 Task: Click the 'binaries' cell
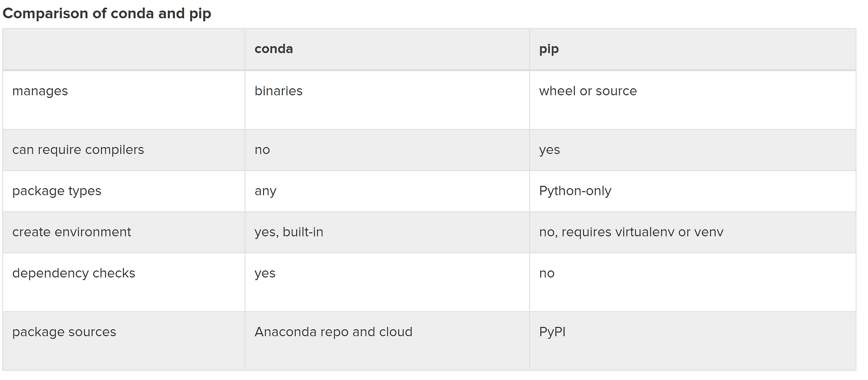tap(279, 91)
